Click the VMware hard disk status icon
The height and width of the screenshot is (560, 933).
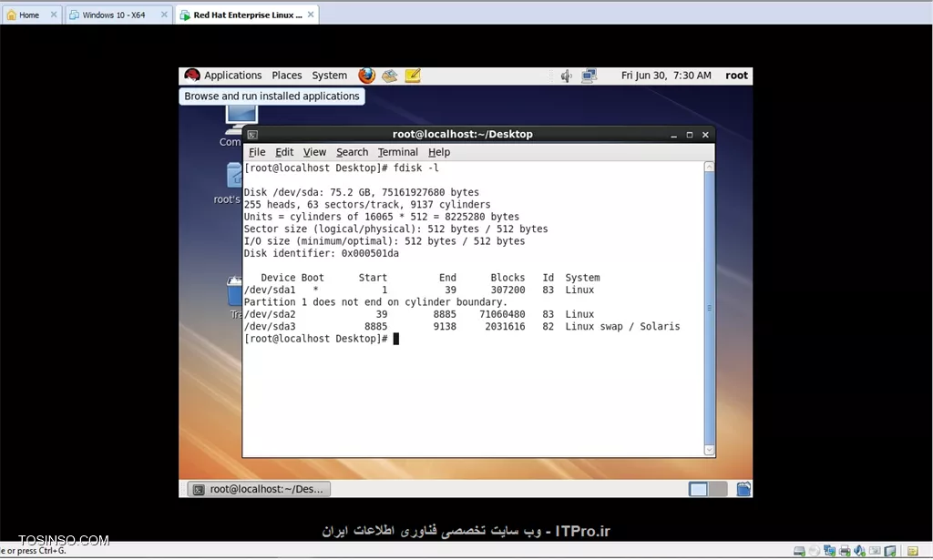pos(799,551)
